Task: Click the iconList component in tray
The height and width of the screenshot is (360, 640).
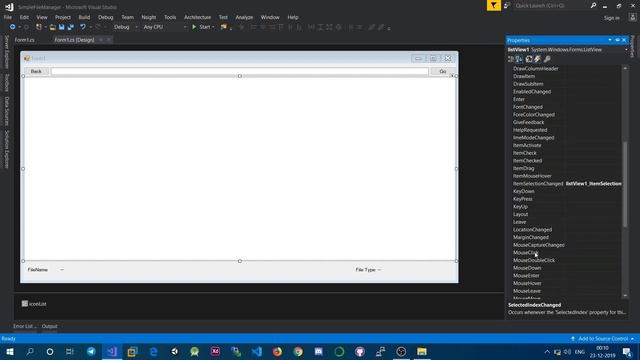Action: (x=34, y=304)
